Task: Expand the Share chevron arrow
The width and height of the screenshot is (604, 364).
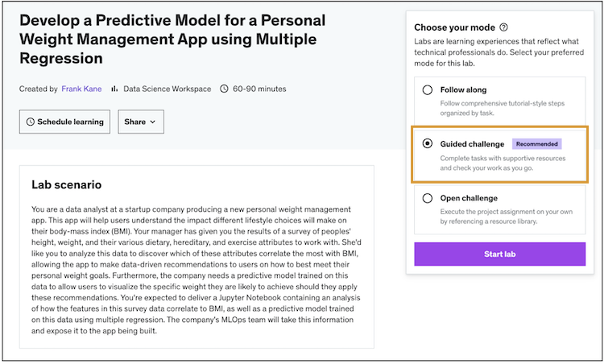Action: pyautogui.click(x=152, y=122)
